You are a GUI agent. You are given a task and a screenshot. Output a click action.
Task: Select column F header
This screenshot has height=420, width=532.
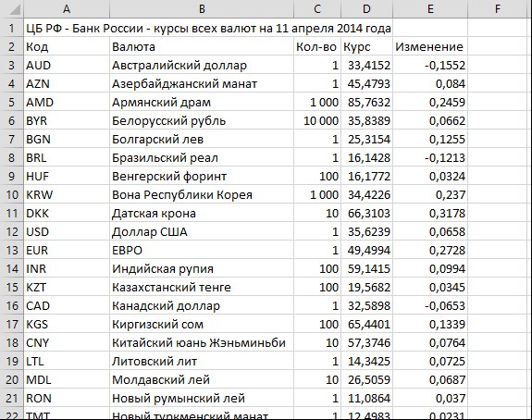[498, 9]
